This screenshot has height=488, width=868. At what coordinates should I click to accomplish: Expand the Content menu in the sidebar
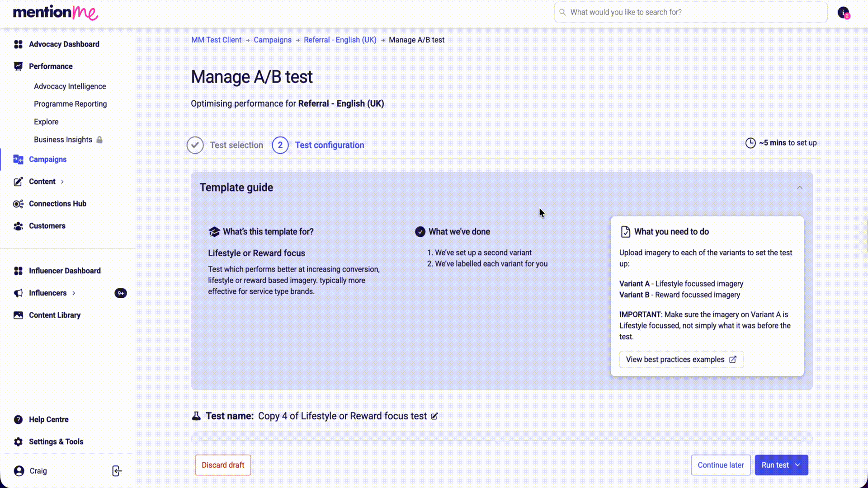pos(62,181)
